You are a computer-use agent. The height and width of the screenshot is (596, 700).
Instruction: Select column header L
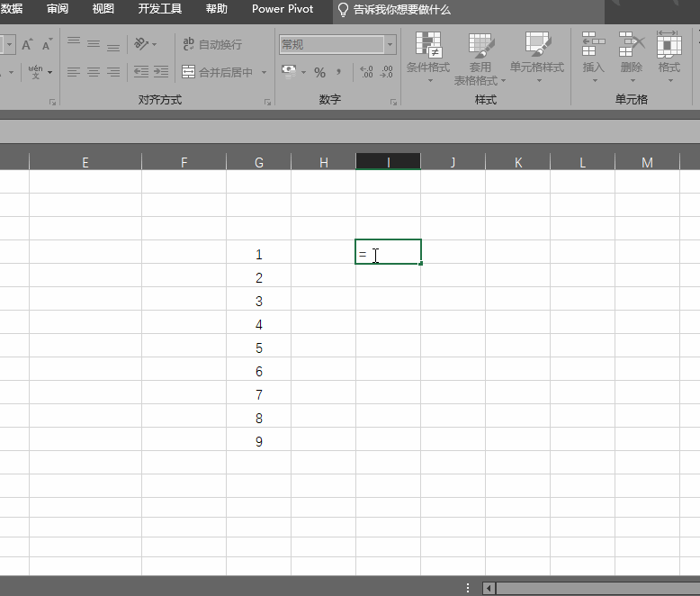pos(583,162)
